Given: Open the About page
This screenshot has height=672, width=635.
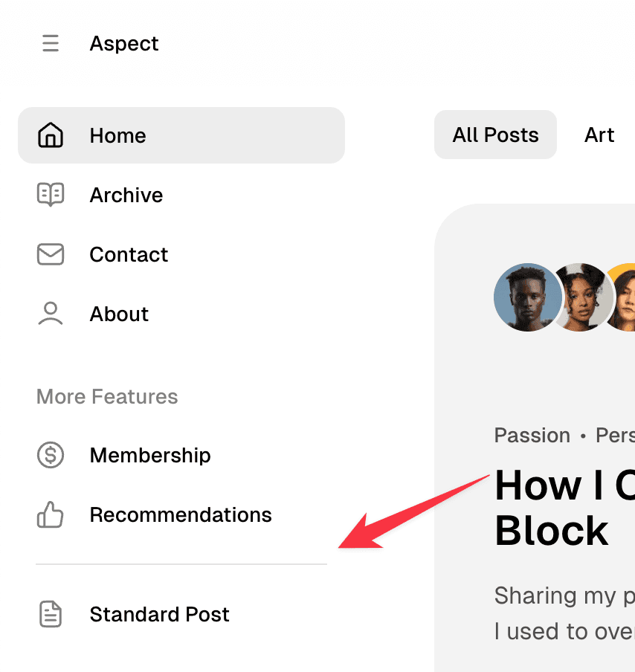Looking at the screenshot, I should tap(119, 314).
